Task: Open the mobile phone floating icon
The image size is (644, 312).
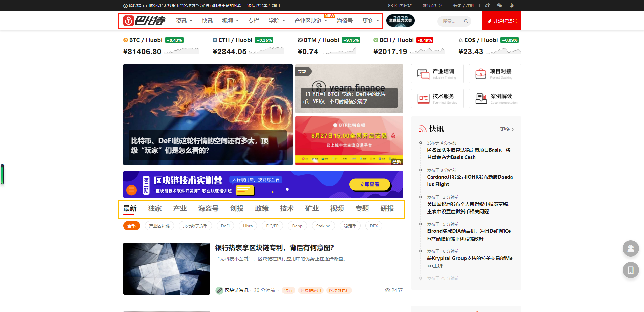Action: coord(630,270)
